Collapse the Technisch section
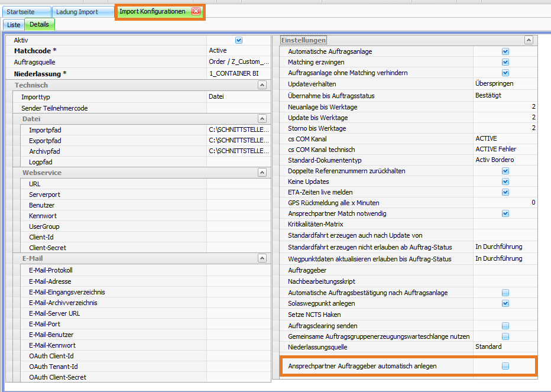This screenshot has width=551, height=392. click(x=262, y=85)
